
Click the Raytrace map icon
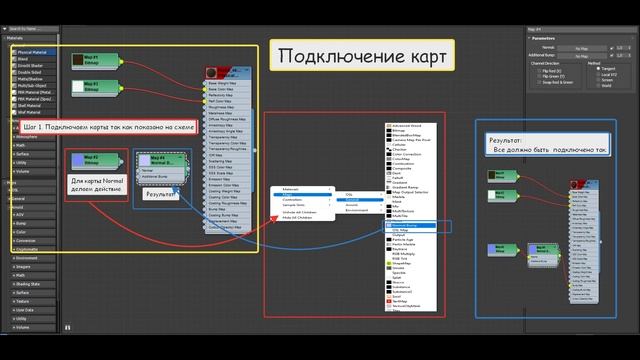point(389,249)
